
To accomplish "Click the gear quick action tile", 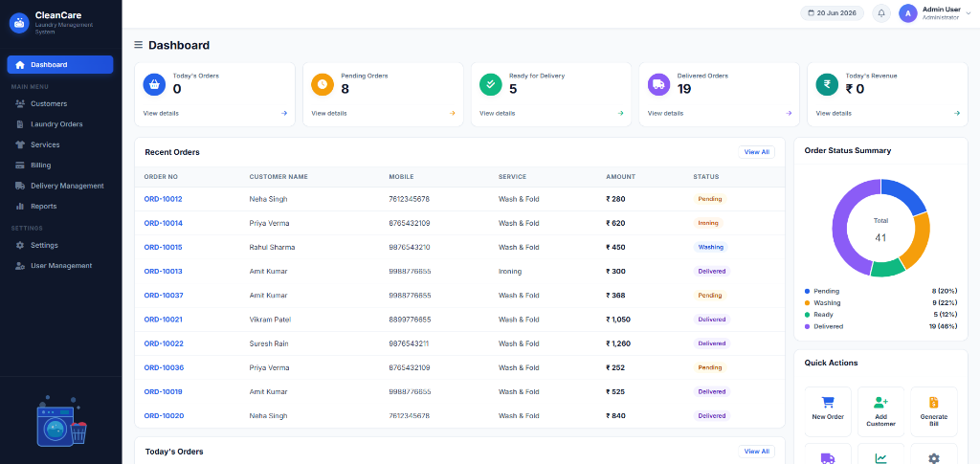I will (934, 454).
